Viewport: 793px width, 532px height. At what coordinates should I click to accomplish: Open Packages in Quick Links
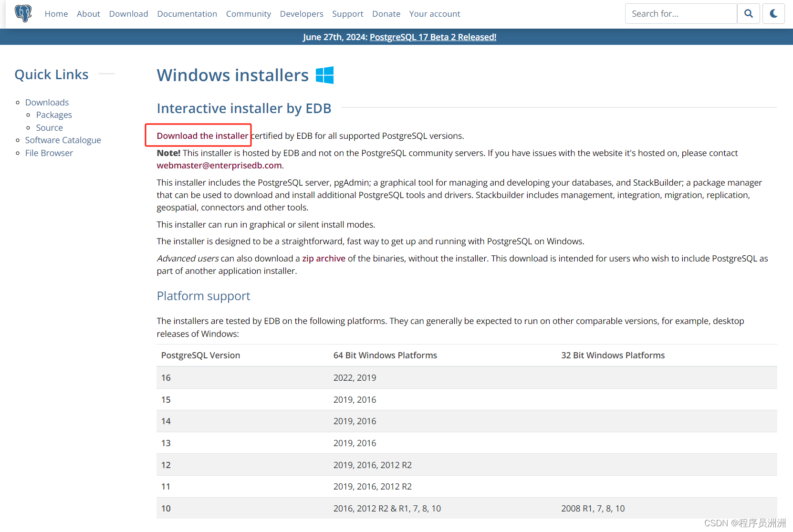[54, 115]
